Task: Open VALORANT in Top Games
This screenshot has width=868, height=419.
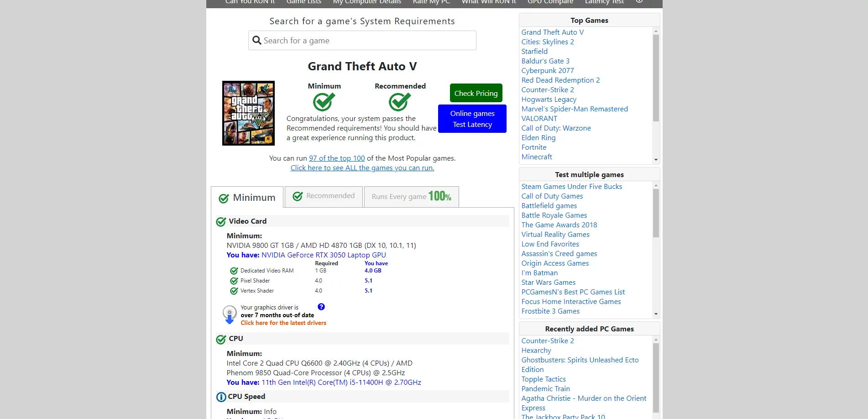Action: 539,119
